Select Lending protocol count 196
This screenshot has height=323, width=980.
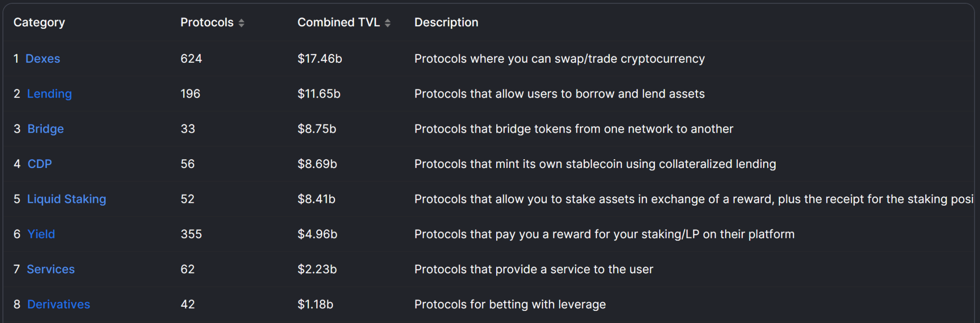(x=190, y=94)
